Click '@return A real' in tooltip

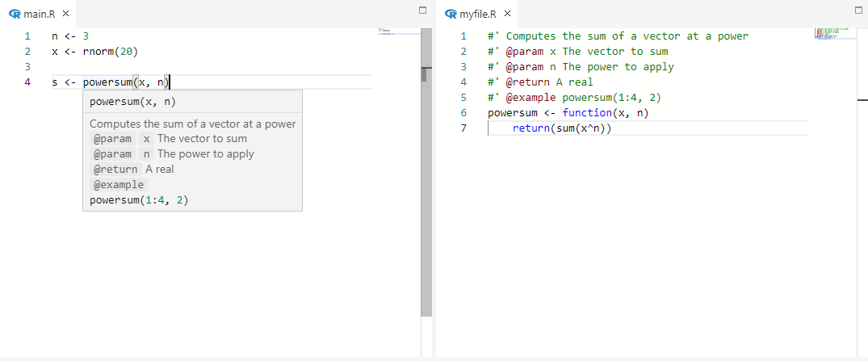pyautogui.click(x=132, y=170)
